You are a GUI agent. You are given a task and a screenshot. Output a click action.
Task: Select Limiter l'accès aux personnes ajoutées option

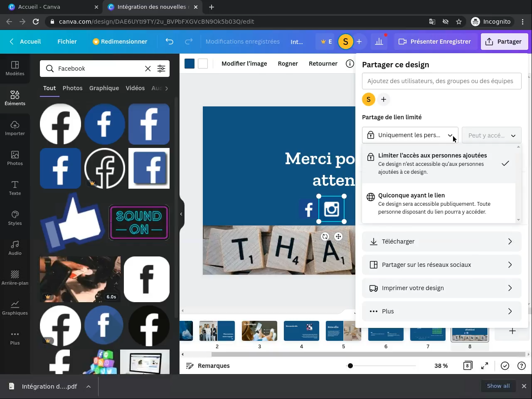[439, 163]
